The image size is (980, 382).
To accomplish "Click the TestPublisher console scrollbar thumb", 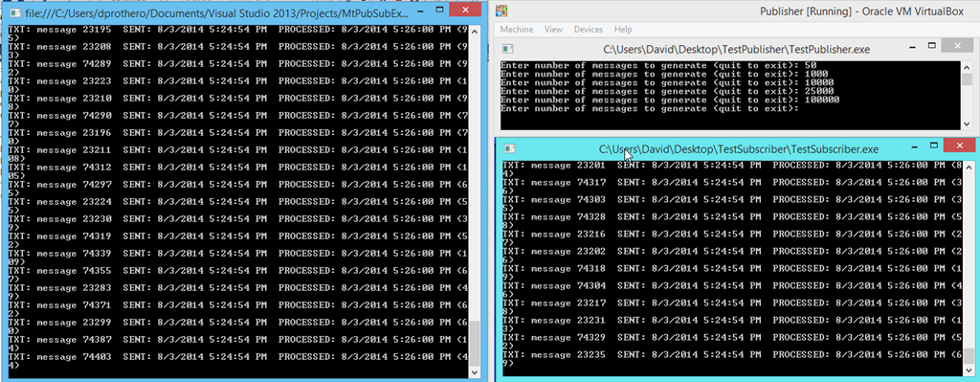I will coord(968,79).
